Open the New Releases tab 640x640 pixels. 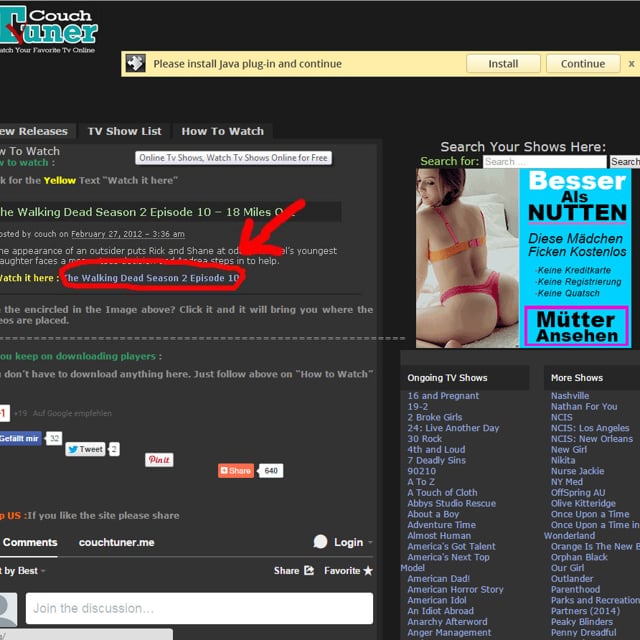37,131
